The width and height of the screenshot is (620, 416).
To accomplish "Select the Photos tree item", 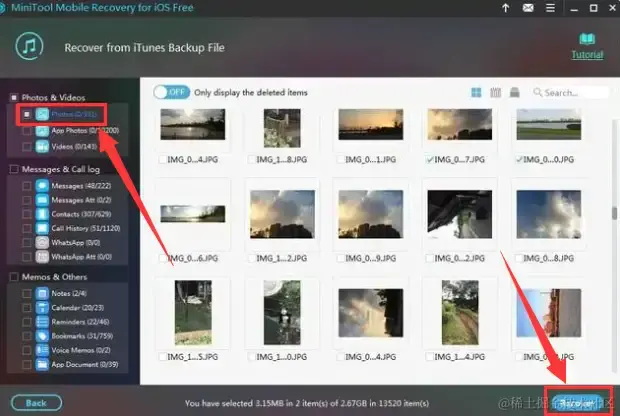I will pos(74,114).
